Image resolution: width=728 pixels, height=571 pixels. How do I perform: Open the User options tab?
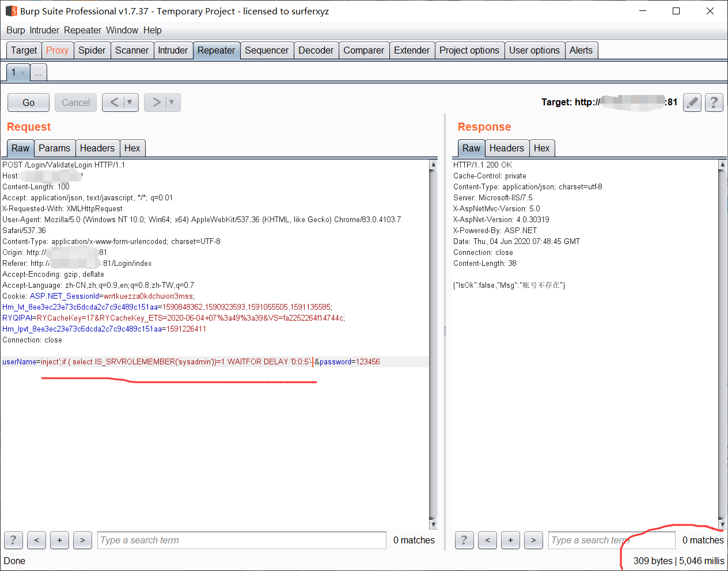pos(534,50)
